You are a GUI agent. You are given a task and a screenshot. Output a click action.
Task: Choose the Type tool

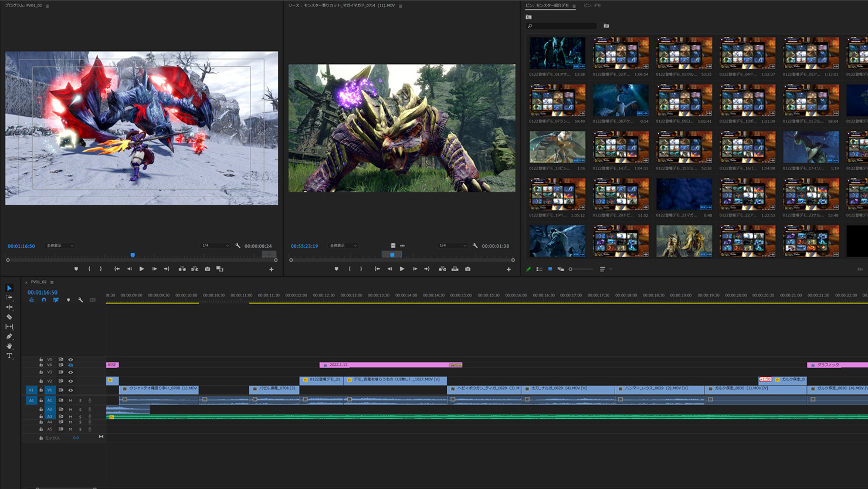(x=9, y=356)
